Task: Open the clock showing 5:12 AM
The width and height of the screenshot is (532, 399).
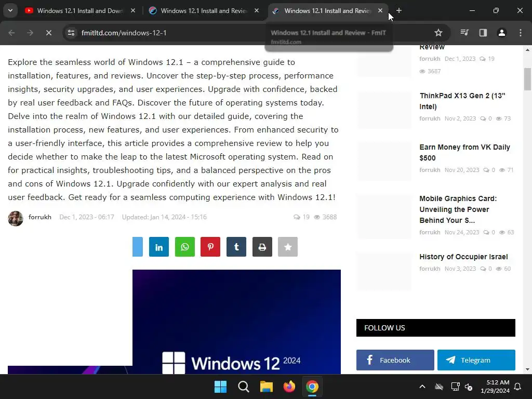Action: [495, 387]
